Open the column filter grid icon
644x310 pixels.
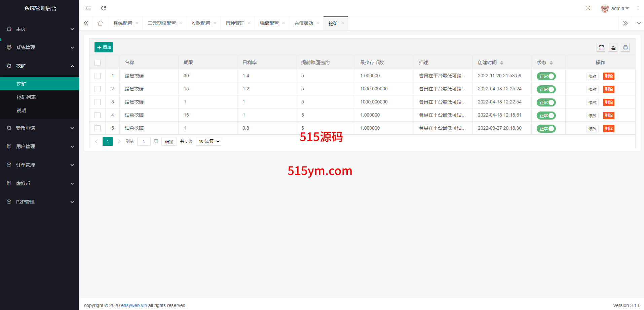601,48
